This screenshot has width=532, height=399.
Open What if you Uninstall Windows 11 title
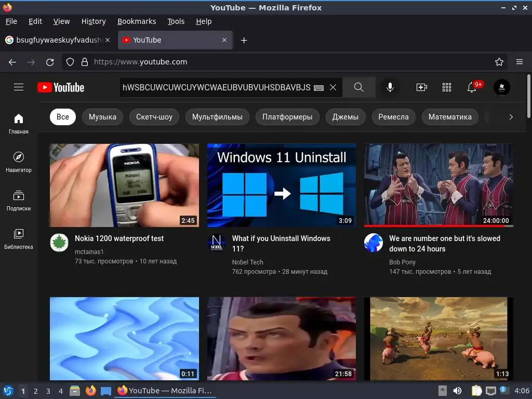click(281, 244)
